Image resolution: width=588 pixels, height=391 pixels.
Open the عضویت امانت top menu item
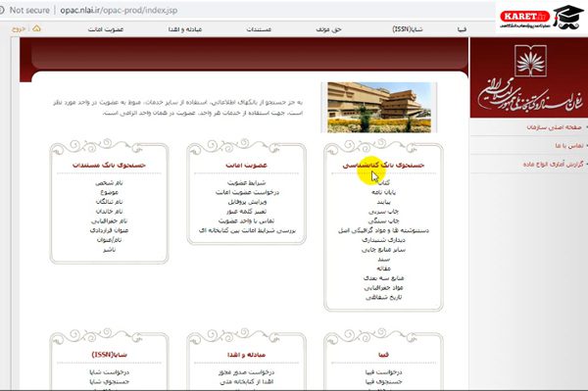point(106,29)
